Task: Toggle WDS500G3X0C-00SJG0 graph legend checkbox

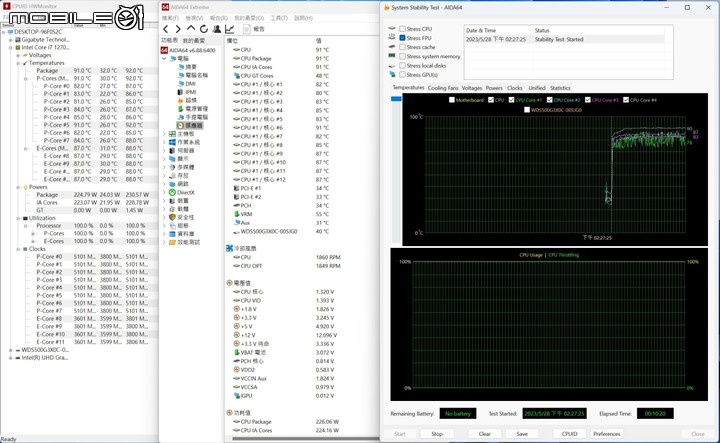Action: pyautogui.click(x=527, y=110)
